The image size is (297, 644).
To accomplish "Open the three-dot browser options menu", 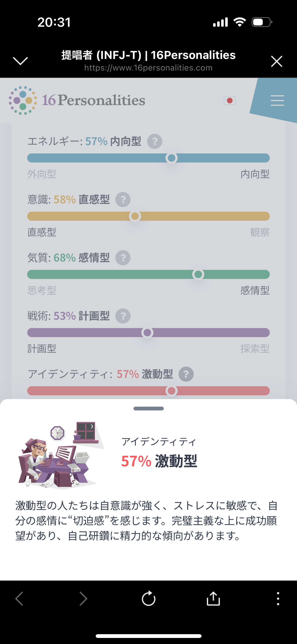I will tap(278, 598).
